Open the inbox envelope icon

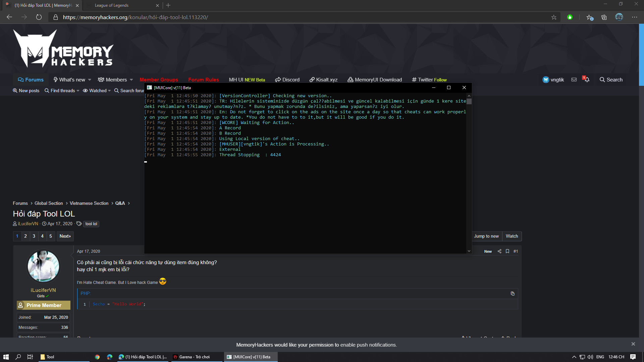[x=574, y=80]
